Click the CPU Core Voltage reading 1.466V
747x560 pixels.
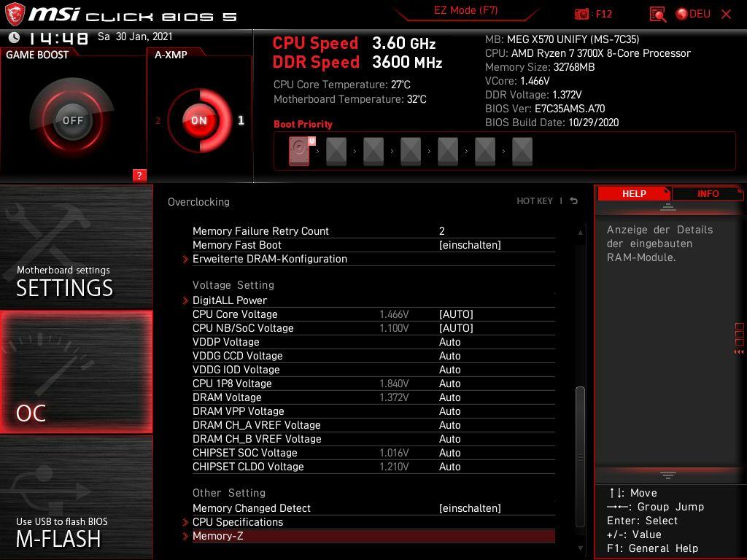(394, 314)
